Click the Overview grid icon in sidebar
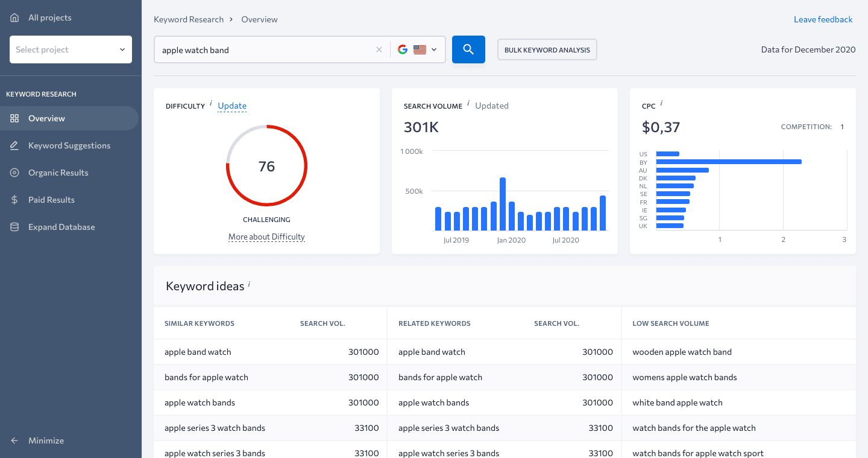This screenshot has height=458, width=868. tap(14, 118)
